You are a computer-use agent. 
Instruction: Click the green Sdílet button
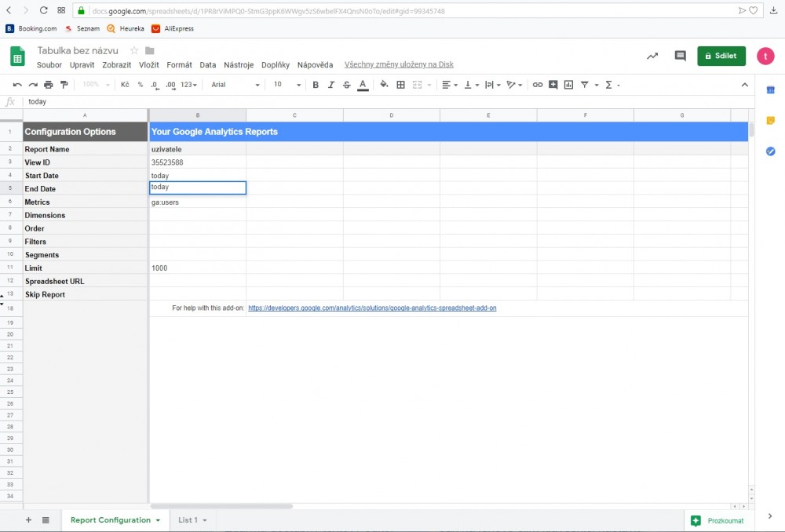point(721,56)
